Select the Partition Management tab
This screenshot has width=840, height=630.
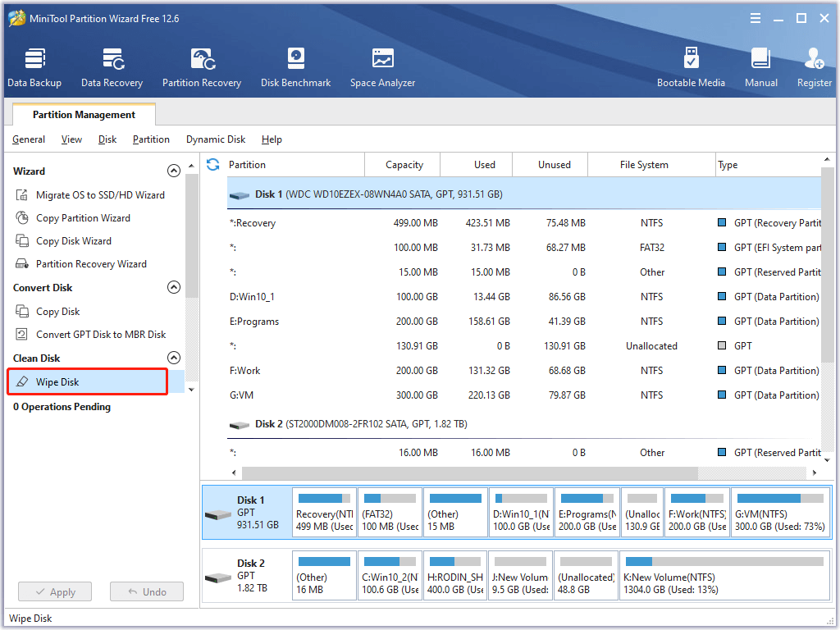click(84, 115)
